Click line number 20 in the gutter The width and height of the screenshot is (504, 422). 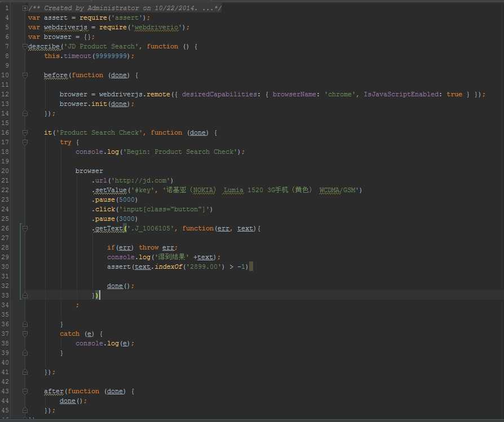5,171
